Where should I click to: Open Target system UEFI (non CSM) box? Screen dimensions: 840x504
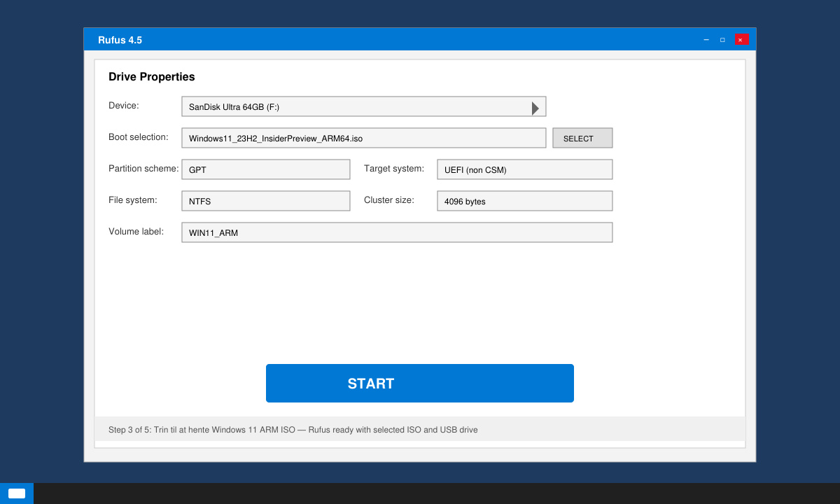pos(525,169)
